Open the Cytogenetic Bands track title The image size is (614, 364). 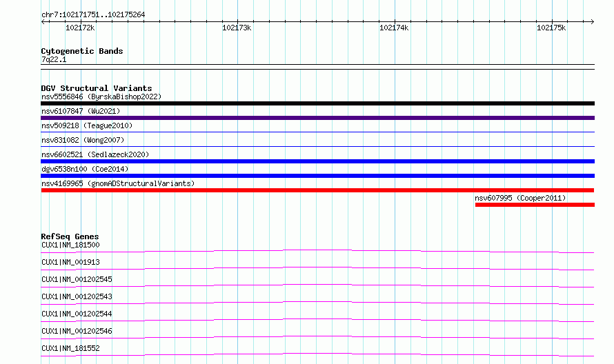click(82, 51)
